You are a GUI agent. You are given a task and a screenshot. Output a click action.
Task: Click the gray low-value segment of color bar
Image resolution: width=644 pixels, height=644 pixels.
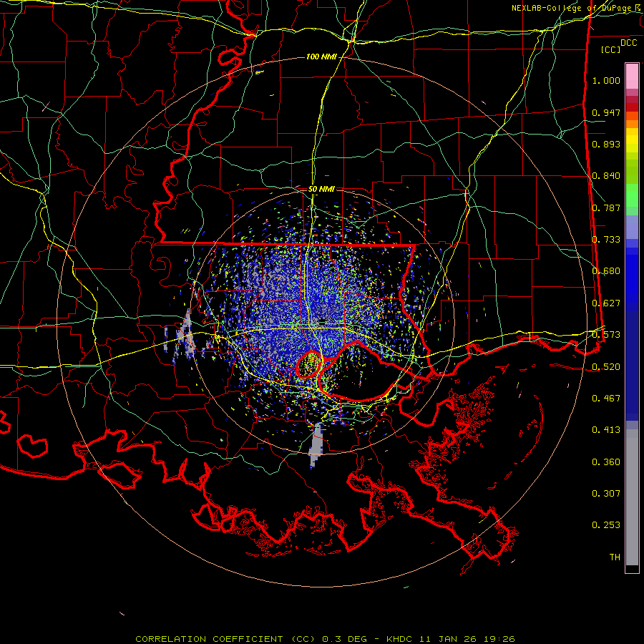tap(632, 497)
